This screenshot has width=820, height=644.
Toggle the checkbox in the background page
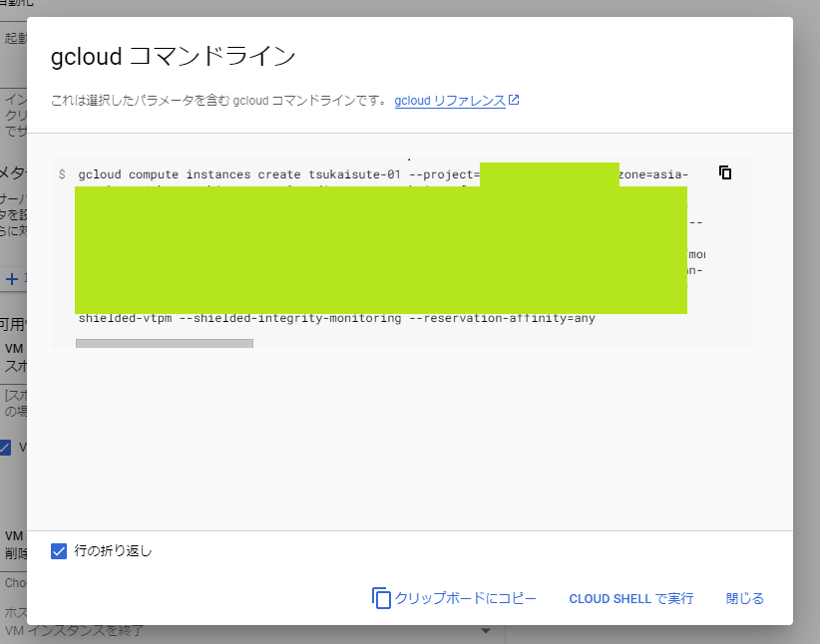[5, 448]
